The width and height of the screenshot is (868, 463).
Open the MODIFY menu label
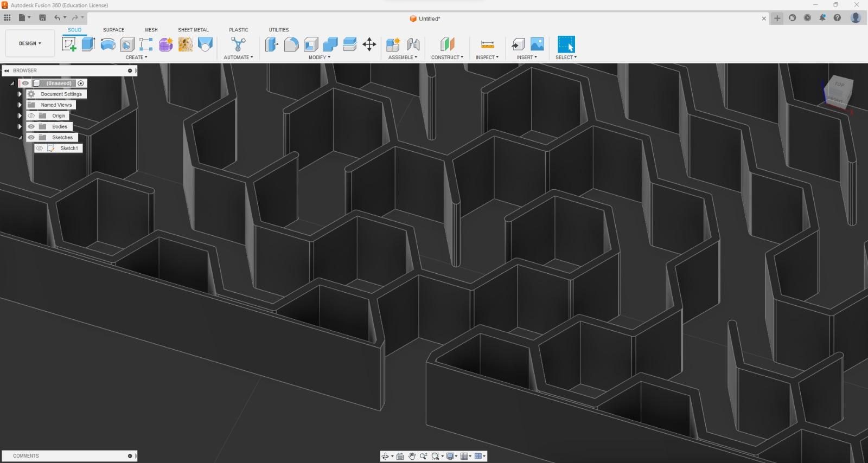point(320,57)
